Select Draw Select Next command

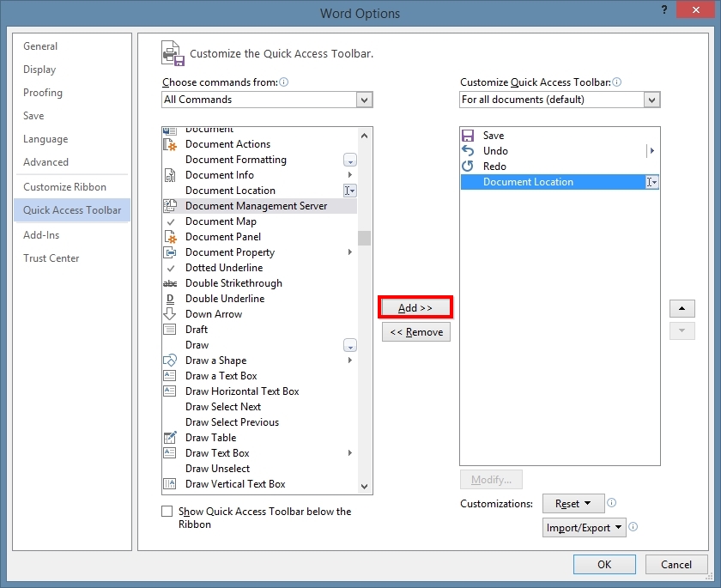[260, 407]
